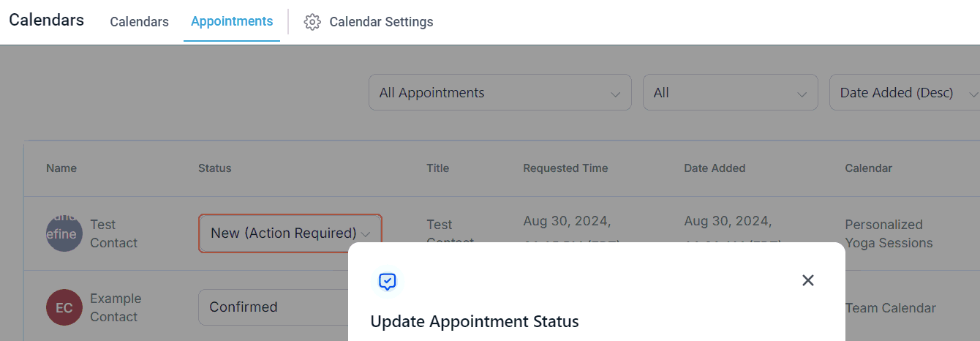Expand the All filter dropdown
This screenshot has height=341, width=980.
click(730, 93)
